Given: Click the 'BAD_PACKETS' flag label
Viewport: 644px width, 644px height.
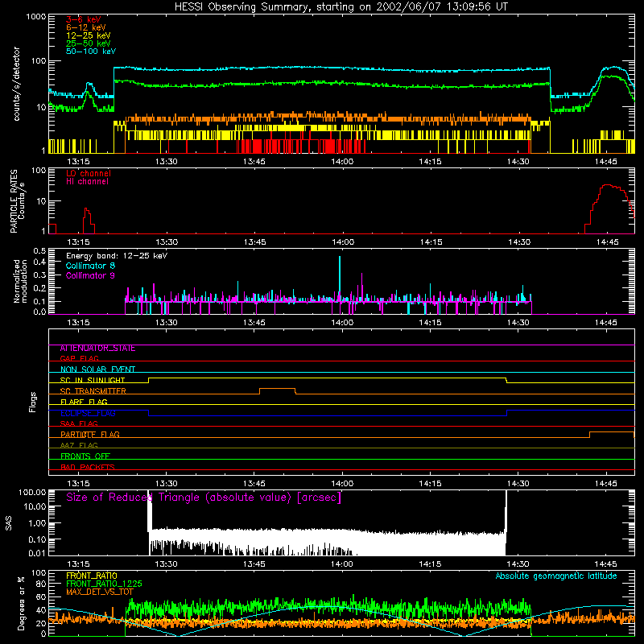Looking at the screenshot, I should pyautogui.click(x=88, y=468).
